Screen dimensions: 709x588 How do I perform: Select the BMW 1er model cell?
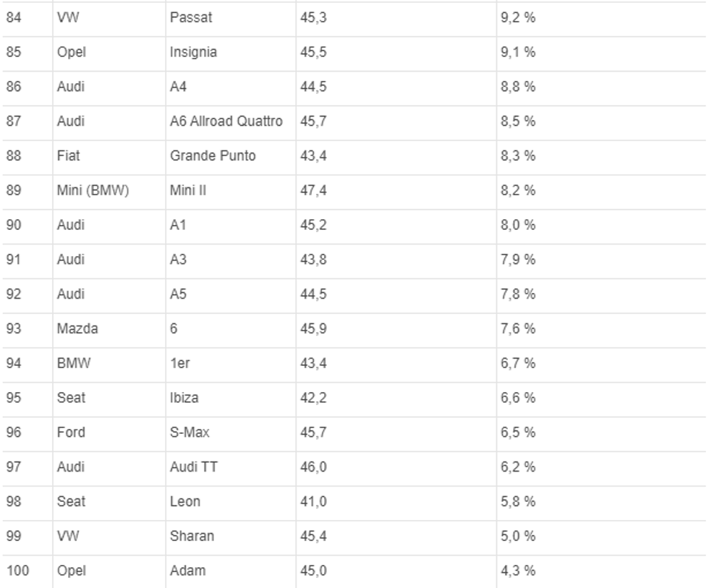click(x=180, y=363)
